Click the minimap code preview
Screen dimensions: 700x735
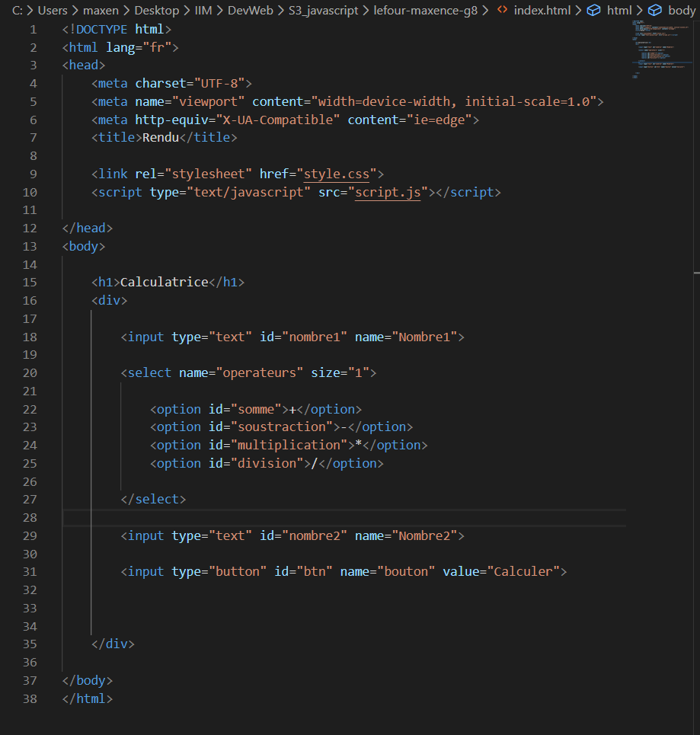(660, 50)
